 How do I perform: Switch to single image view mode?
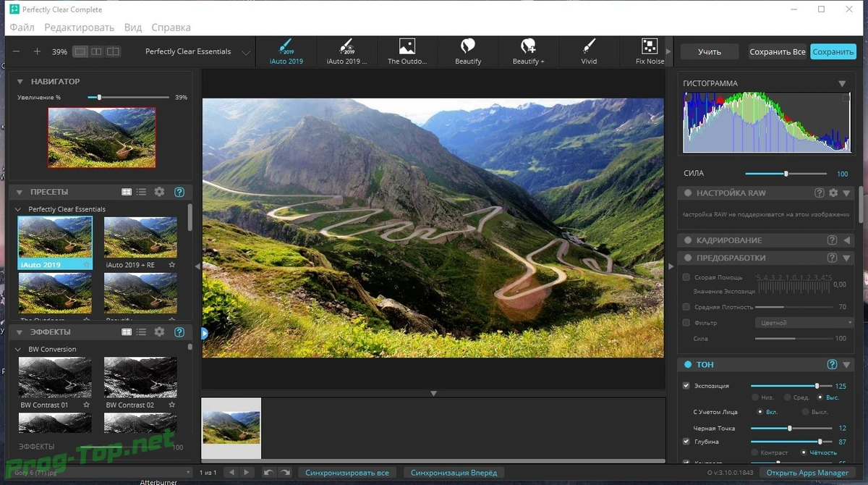80,51
